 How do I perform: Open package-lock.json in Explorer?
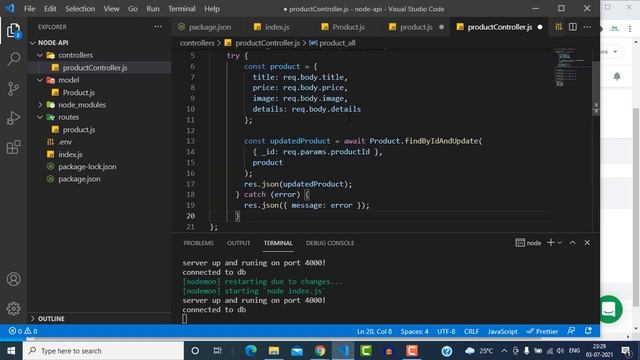[87, 167]
